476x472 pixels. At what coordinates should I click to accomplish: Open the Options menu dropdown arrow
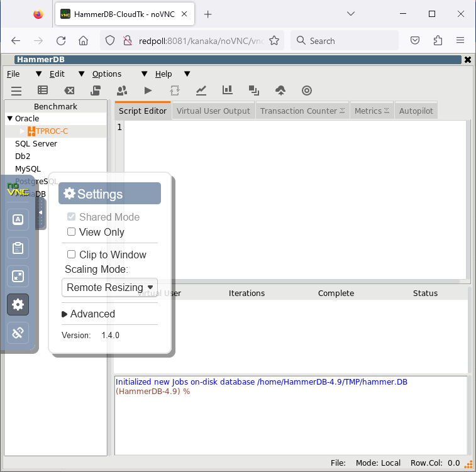click(x=145, y=74)
